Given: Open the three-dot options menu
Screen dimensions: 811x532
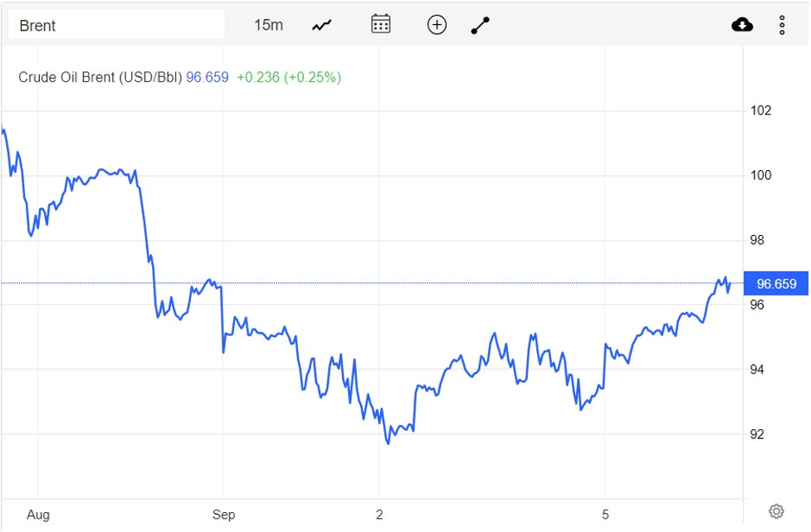Looking at the screenshot, I should pyautogui.click(x=782, y=24).
